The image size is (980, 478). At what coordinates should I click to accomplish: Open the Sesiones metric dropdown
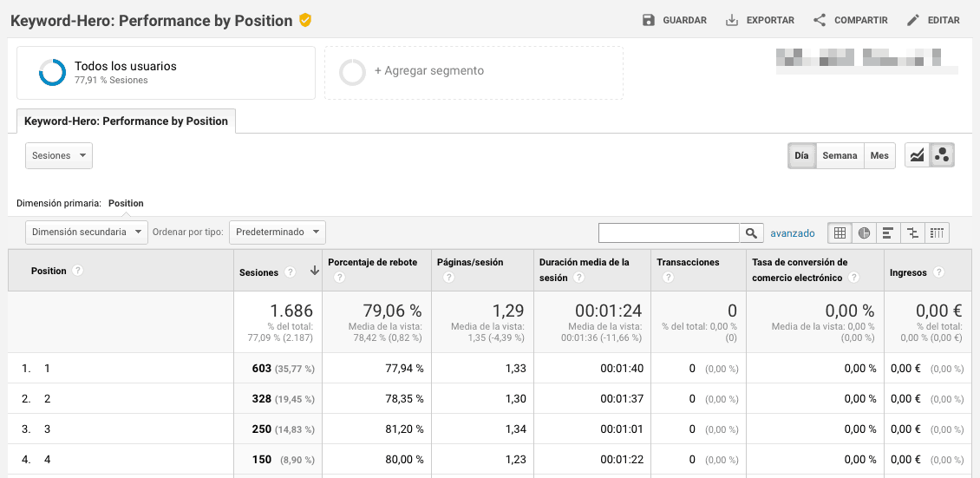pos(59,156)
